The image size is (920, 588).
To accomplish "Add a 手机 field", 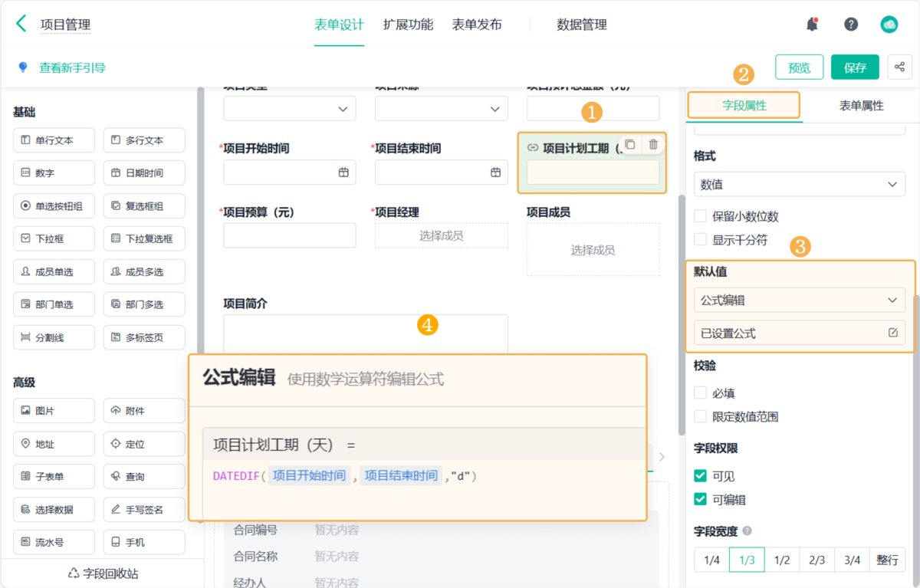I will click(x=144, y=542).
